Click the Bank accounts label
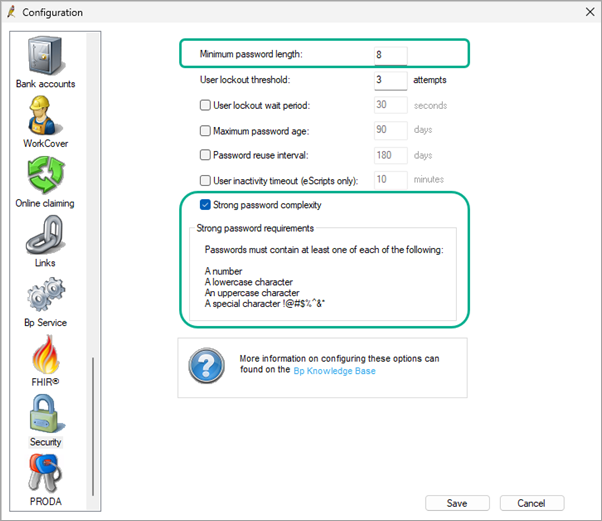The image size is (602, 521). pyautogui.click(x=45, y=84)
